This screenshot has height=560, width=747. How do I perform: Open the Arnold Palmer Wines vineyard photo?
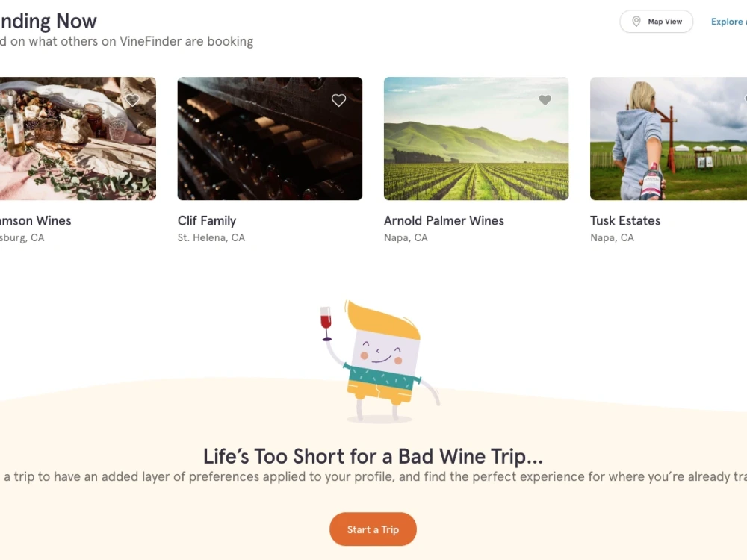[476, 139]
